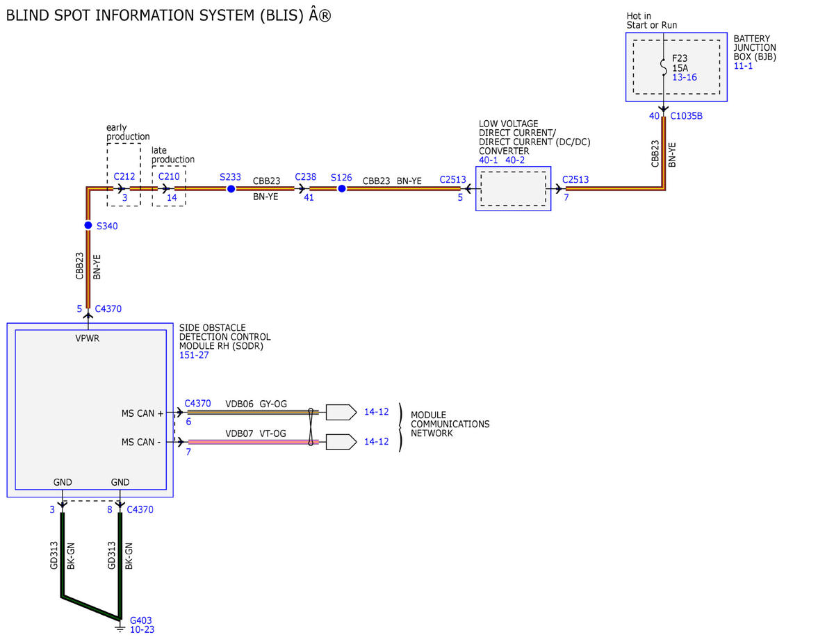Click the 'late production' label
Screen dimensions: 834x644
click(173, 155)
